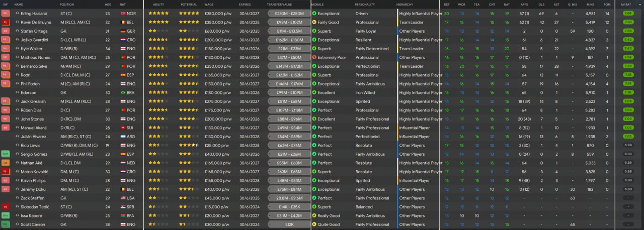Sort by the PERSONALITY column header
This screenshot has height=230, width=644.
(x=365, y=4)
